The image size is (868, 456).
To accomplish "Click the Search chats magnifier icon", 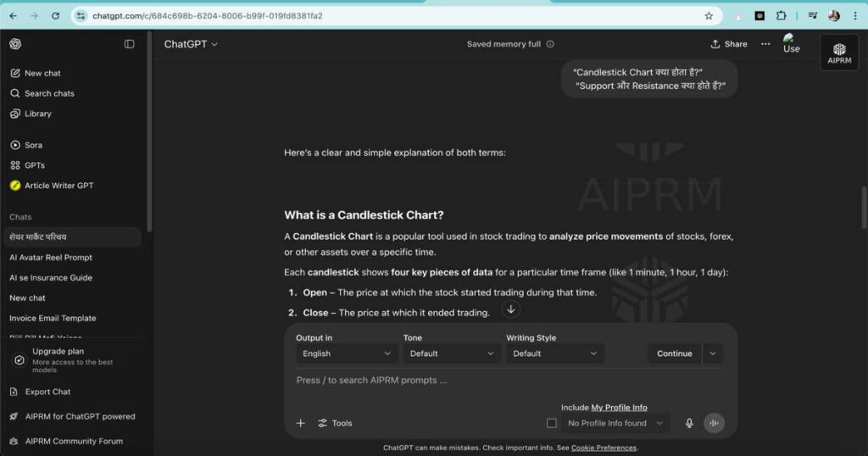I will pyautogui.click(x=15, y=93).
